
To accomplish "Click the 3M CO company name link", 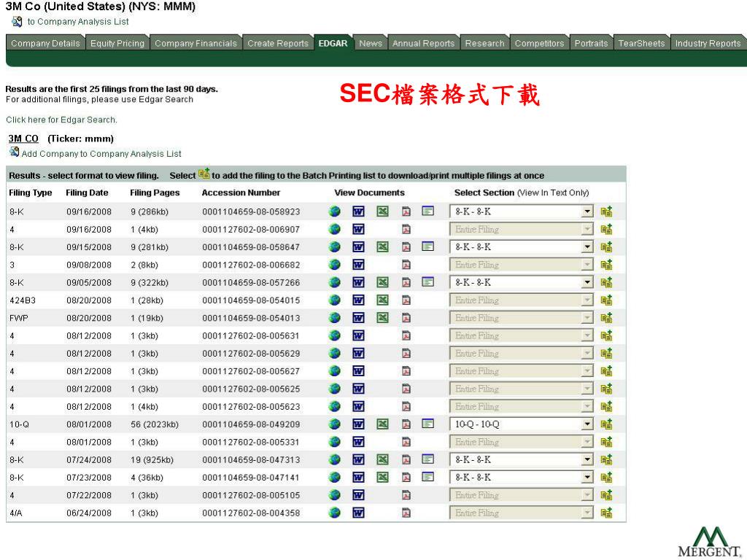I will 23,139.
